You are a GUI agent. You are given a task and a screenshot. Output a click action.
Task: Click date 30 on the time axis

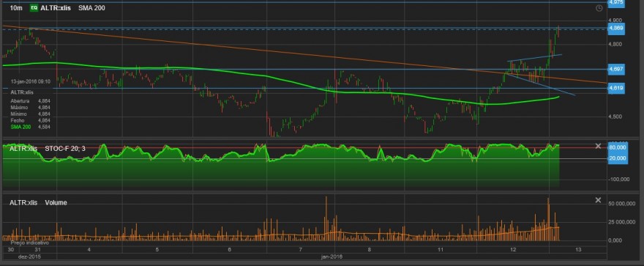(x=11, y=250)
